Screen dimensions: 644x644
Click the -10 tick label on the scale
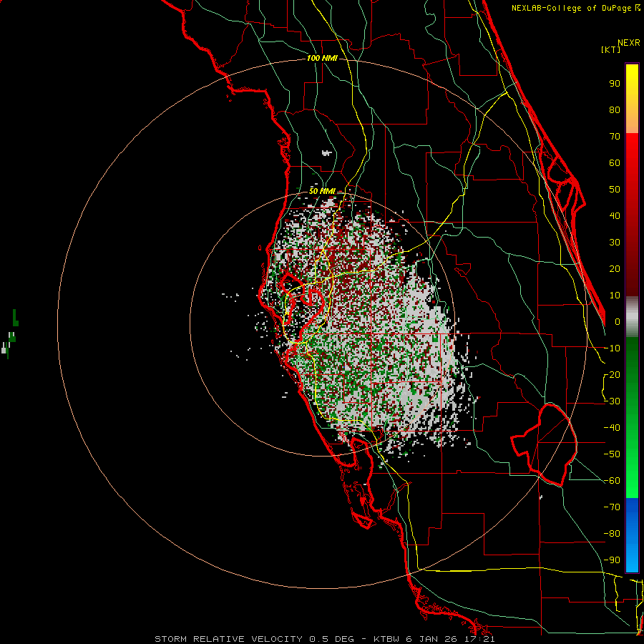pyautogui.click(x=612, y=348)
